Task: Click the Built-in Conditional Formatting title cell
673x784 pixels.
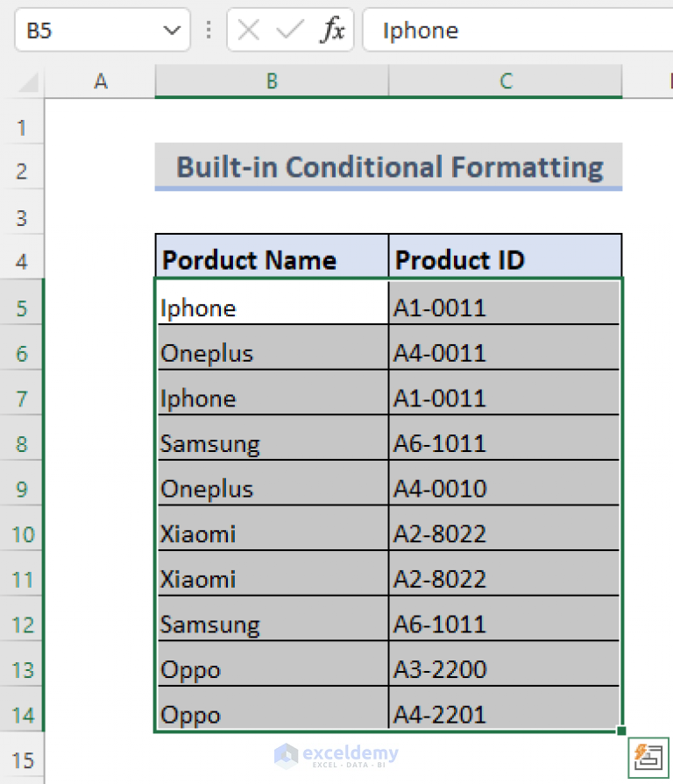Action: [x=388, y=166]
